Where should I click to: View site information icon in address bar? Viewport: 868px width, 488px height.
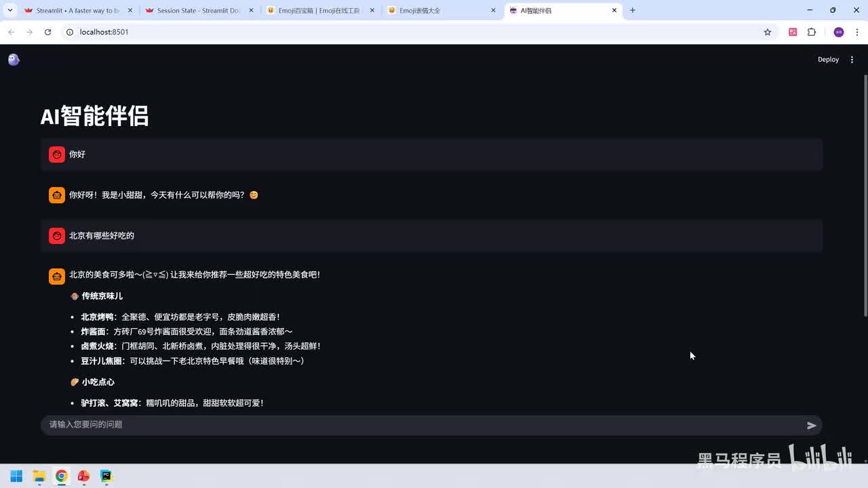pos(69,32)
